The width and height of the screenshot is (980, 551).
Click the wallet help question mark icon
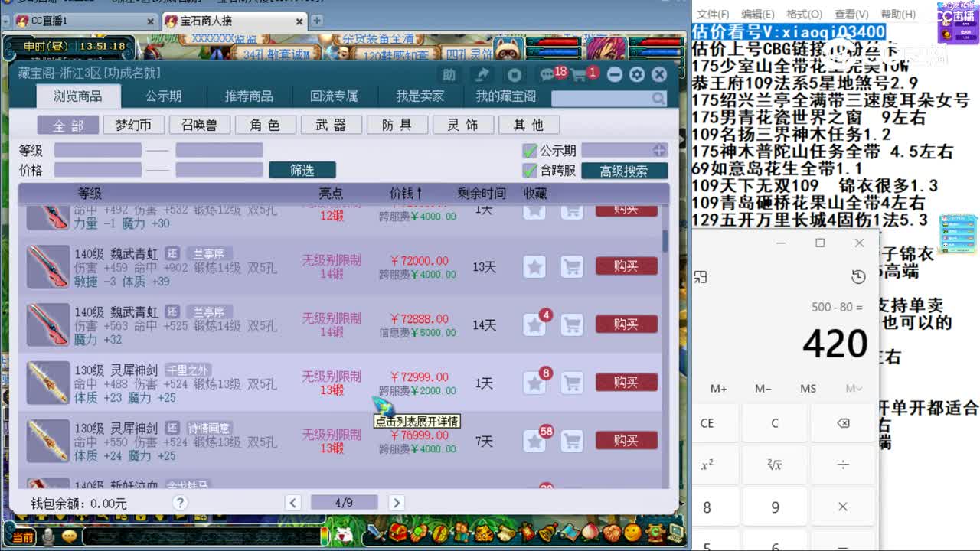[180, 503]
